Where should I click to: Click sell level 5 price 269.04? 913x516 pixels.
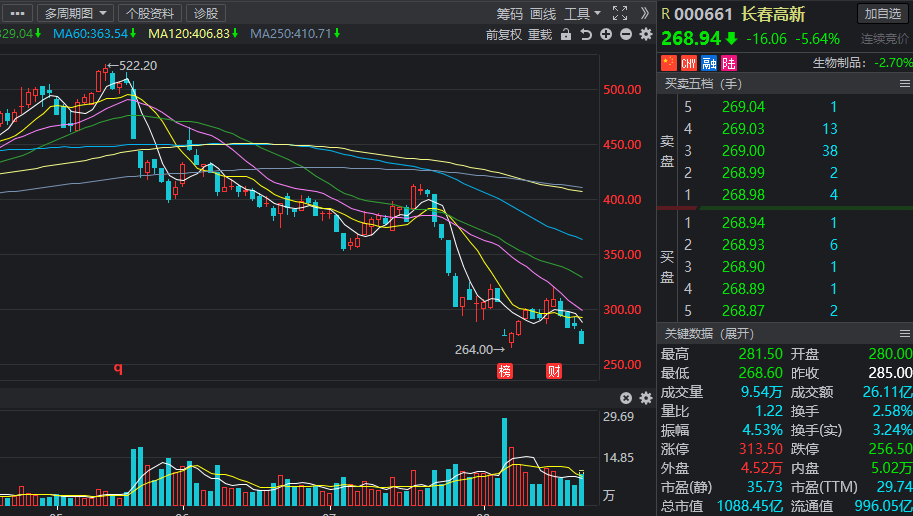(x=743, y=107)
